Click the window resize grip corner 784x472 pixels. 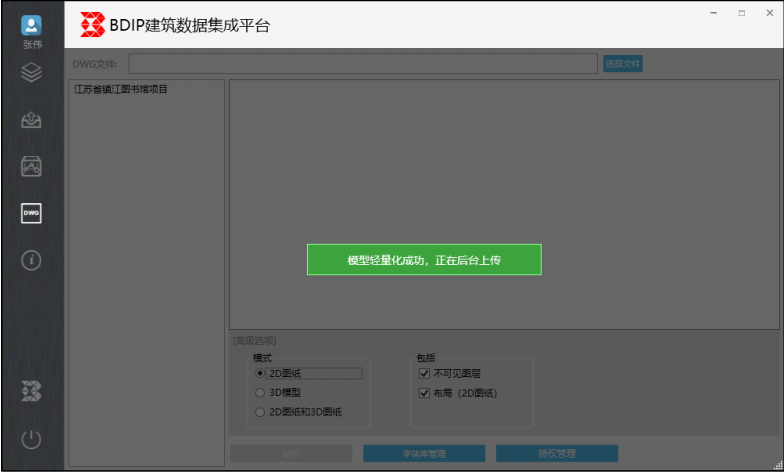point(778,466)
